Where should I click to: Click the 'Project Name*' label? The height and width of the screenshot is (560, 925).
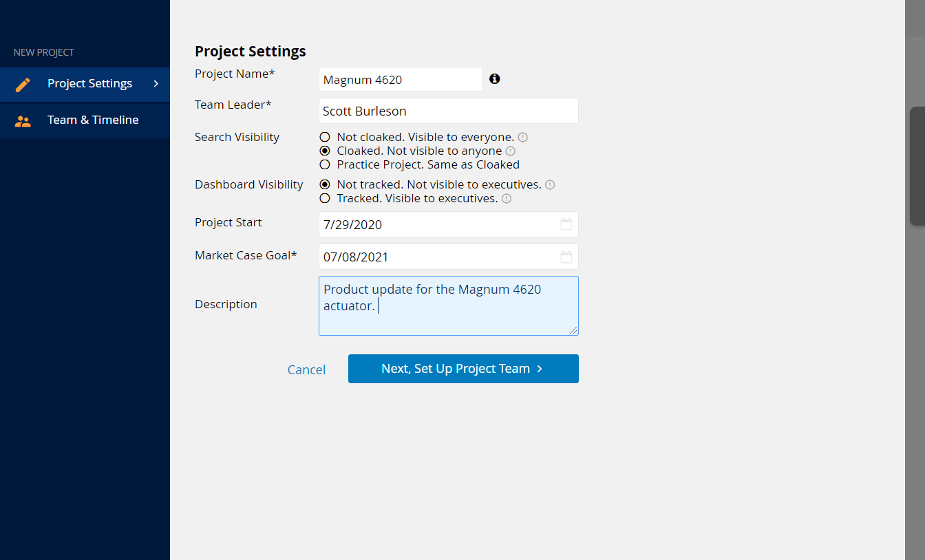235,74
